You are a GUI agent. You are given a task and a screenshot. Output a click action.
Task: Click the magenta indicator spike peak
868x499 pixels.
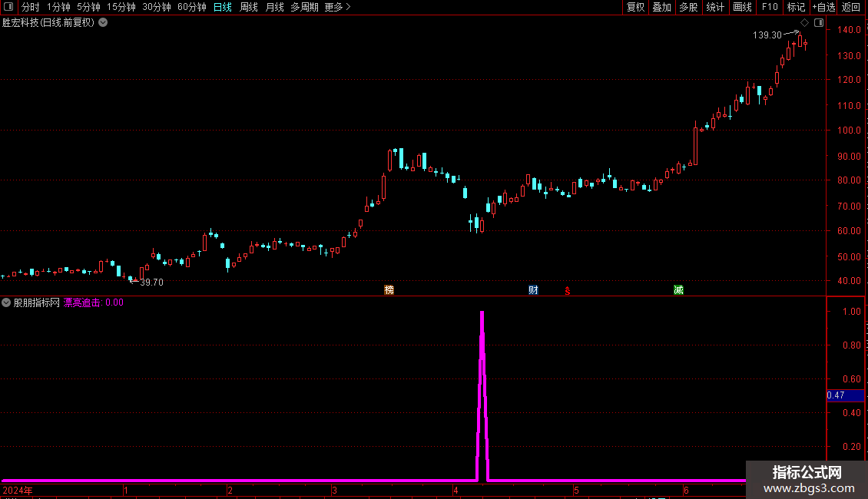[482, 314]
